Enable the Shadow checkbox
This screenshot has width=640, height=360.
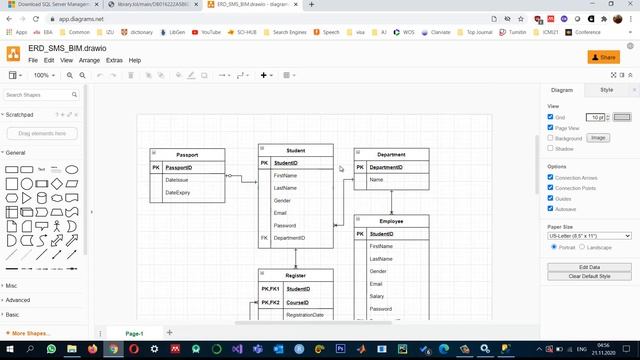550,148
